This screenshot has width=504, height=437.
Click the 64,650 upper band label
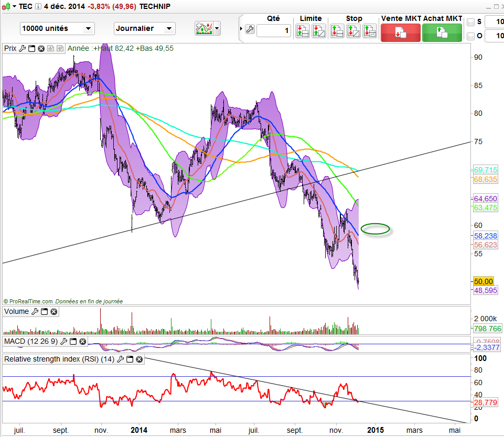[485, 199]
